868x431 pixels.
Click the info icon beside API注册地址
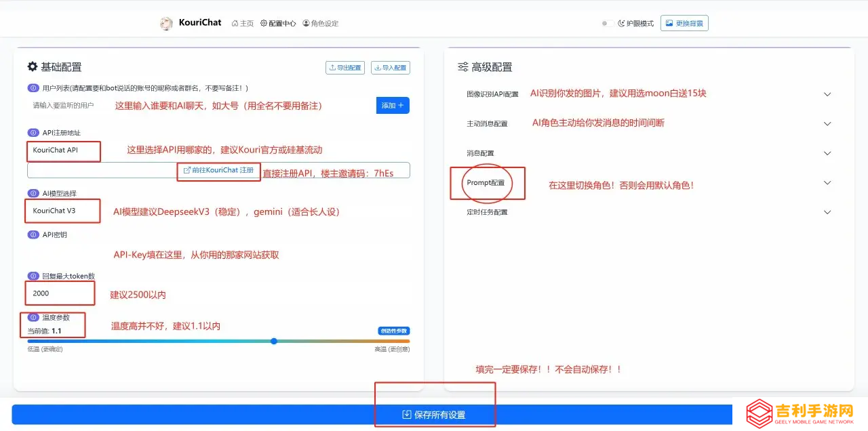pyautogui.click(x=33, y=133)
